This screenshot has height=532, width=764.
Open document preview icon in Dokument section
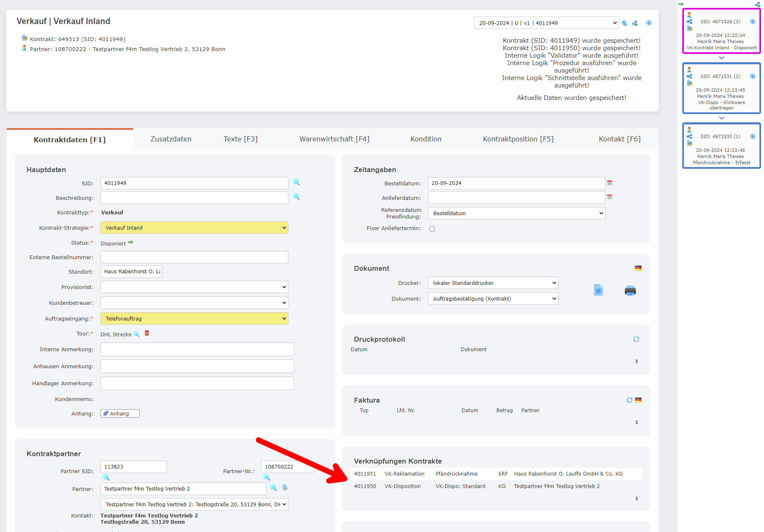tap(598, 290)
